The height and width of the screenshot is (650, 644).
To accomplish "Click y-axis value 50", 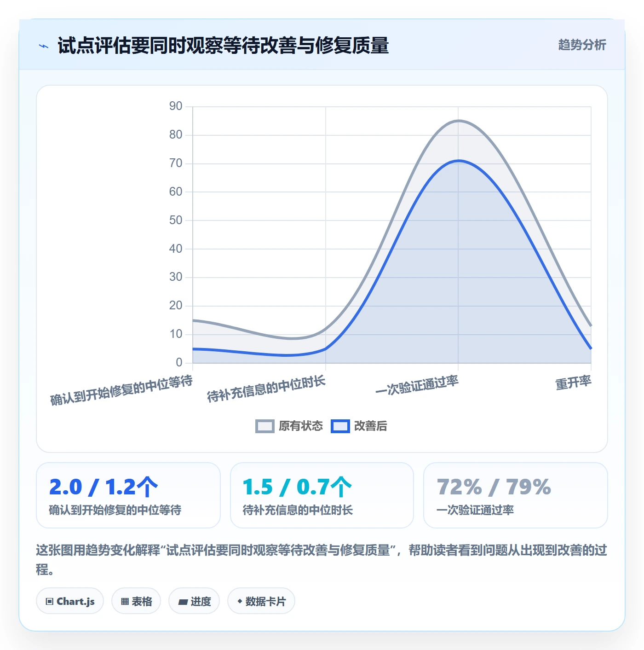I will 176,220.
